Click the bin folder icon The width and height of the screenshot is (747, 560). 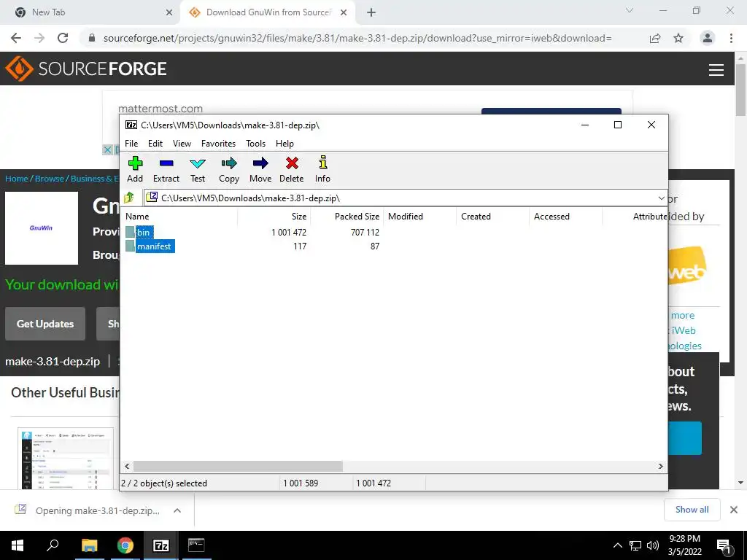click(x=130, y=232)
